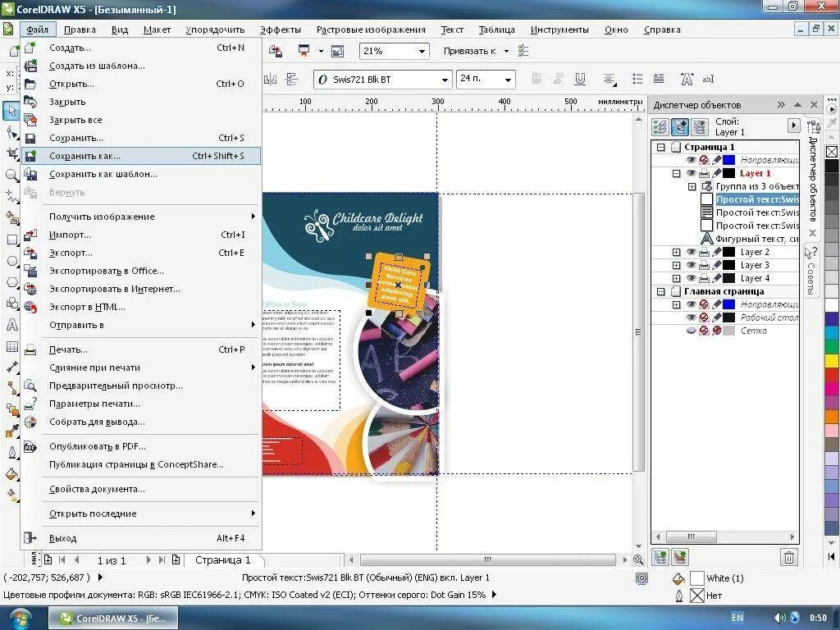Select the Polygon tool
Viewport: 840px width, 630px height.
11,282
